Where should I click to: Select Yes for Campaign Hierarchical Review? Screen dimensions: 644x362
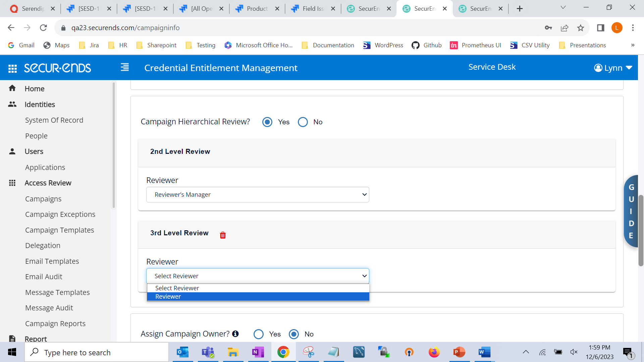point(267,122)
